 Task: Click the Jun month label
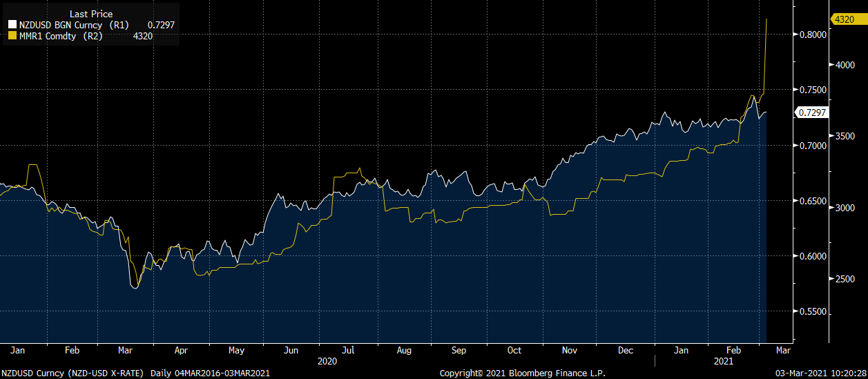(291, 350)
